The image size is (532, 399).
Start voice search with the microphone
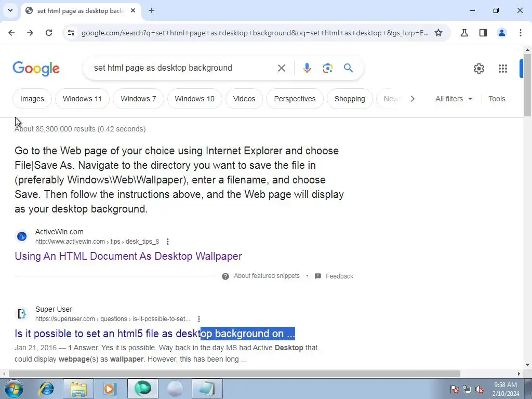pyautogui.click(x=307, y=68)
